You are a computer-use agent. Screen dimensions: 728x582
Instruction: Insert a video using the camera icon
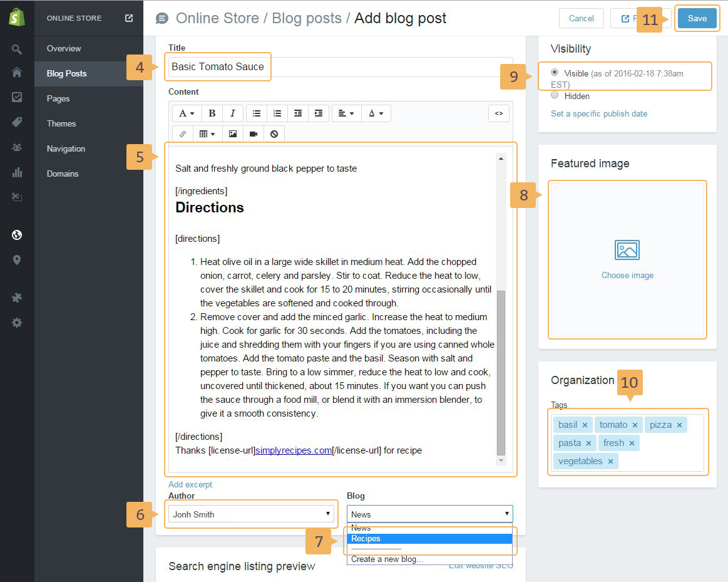pyautogui.click(x=254, y=134)
